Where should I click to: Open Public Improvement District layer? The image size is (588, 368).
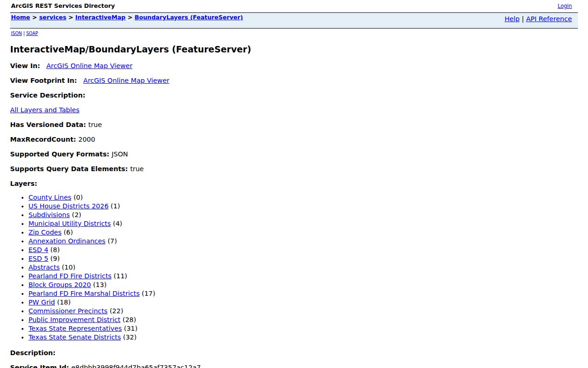pos(74,320)
